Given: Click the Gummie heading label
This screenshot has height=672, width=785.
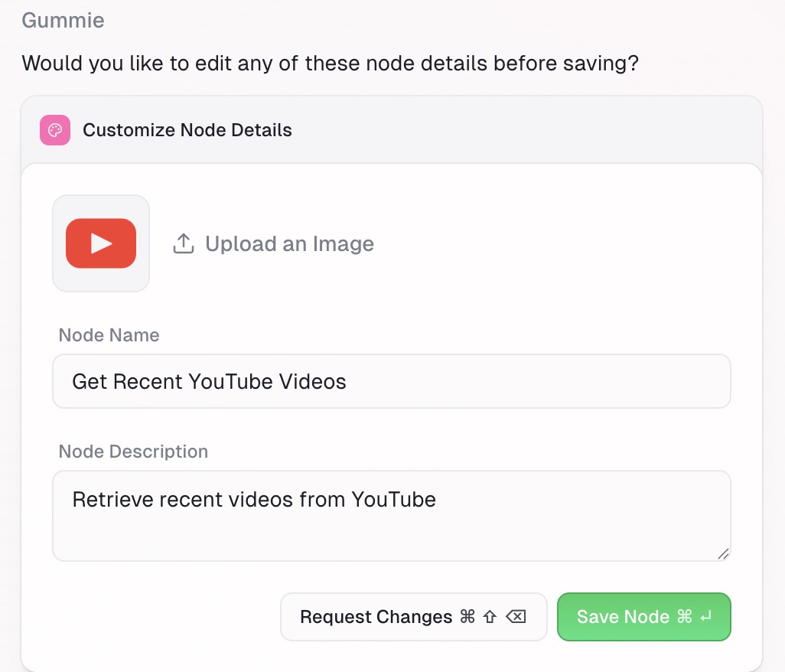Looking at the screenshot, I should pyautogui.click(x=63, y=20).
